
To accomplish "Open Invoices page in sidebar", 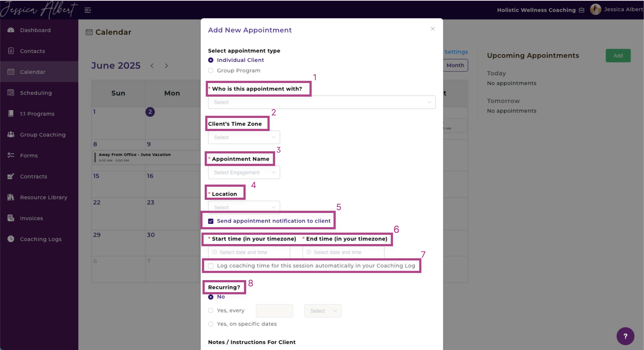I will click(39, 218).
